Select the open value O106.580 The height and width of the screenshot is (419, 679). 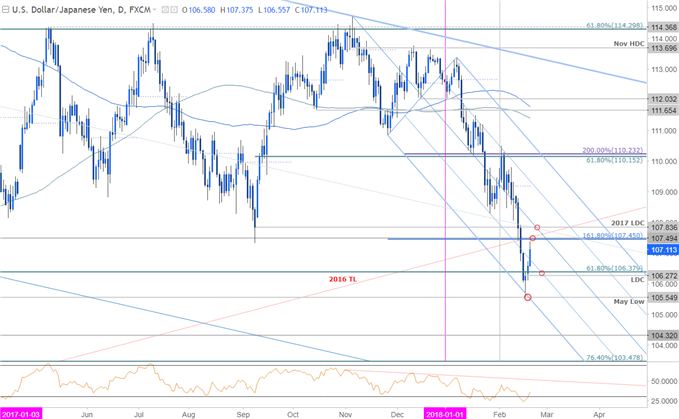click(198, 10)
